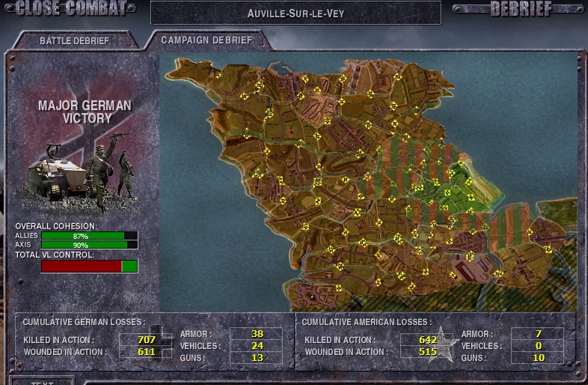Click the Total VL Control red-green bar

click(x=89, y=267)
